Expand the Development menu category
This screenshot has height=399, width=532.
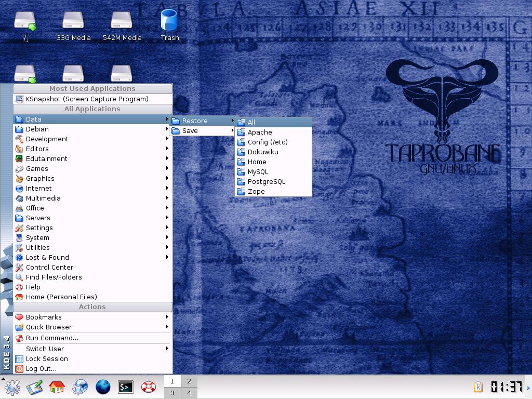coord(92,139)
